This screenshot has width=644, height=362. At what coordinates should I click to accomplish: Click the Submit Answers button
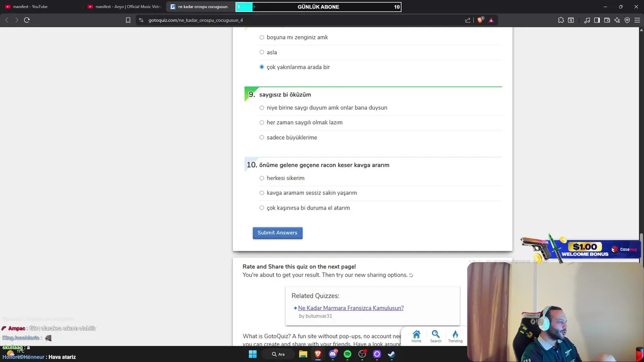tap(277, 233)
